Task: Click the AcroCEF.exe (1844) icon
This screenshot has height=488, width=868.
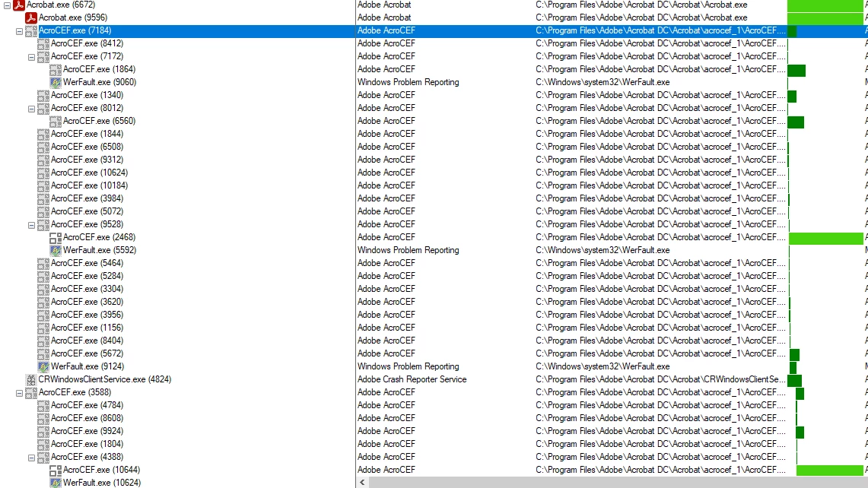Action: pos(43,134)
